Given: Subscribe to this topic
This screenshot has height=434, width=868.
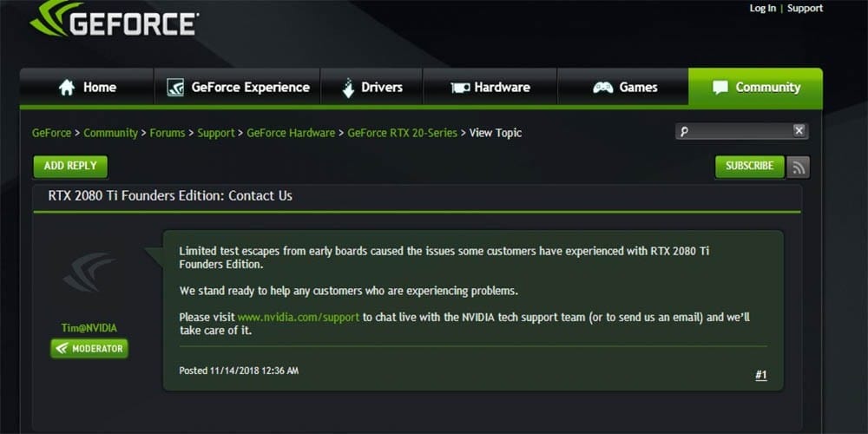Looking at the screenshot, I should [x=749, y=167].
